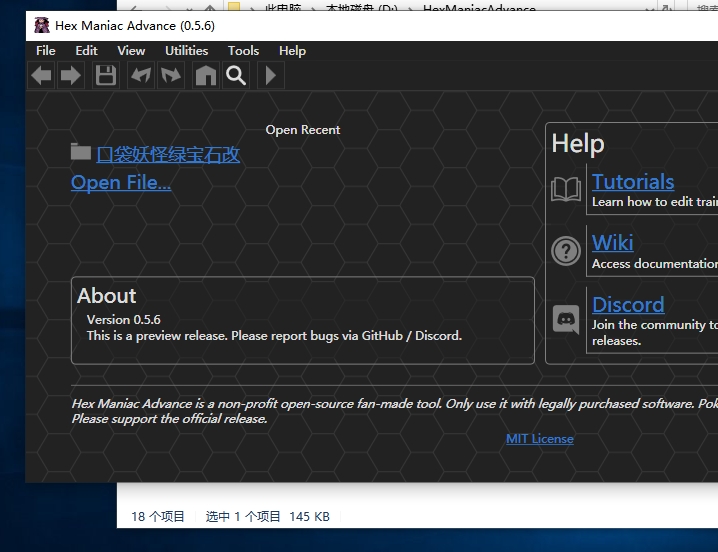Click the 'Open Recent' heading text
Screen dimensions: 718x552
click(303, 130)
